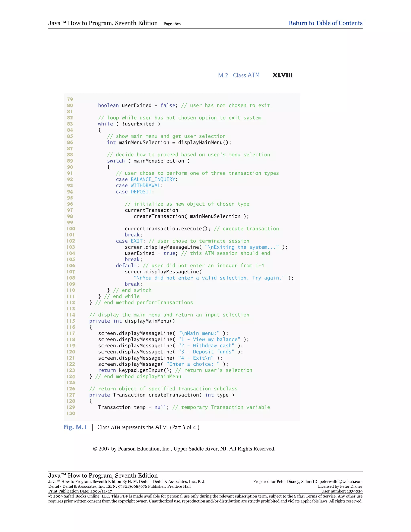Image resolution: width=411 pixels, height=532 pixels.
Task: Click the switch ( mainMenuSelection ) line
Action: [x=148, y=161]
